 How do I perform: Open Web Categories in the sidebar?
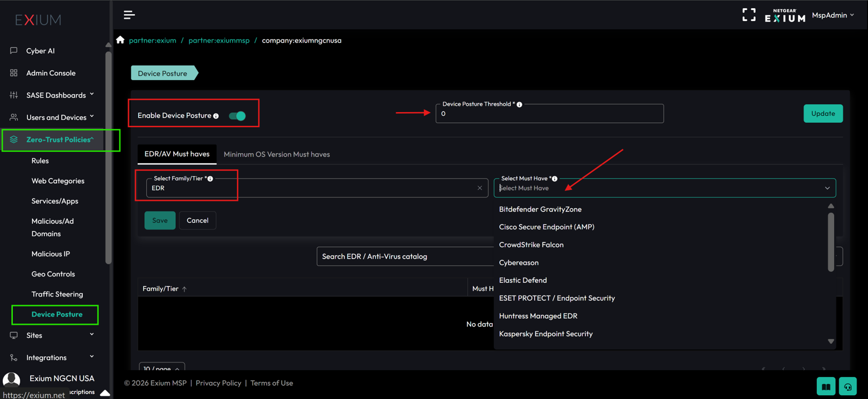pyautogui.click(x=58, y=181)
